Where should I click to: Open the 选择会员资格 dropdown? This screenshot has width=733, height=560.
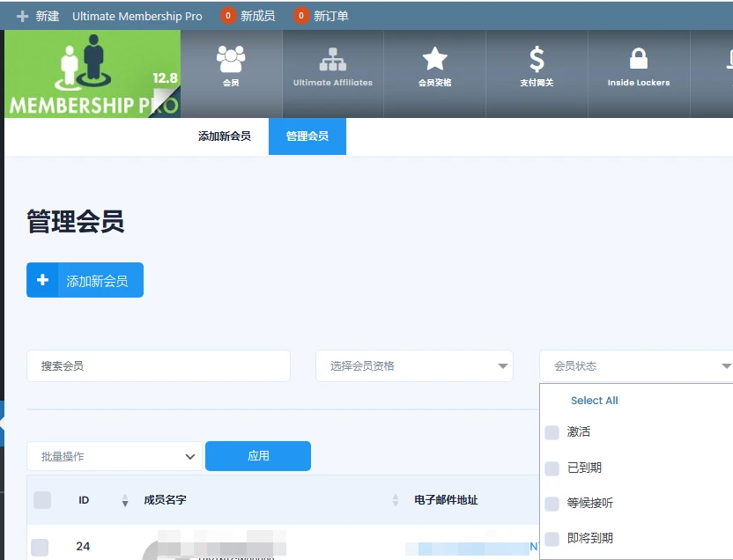click(414, 365)
